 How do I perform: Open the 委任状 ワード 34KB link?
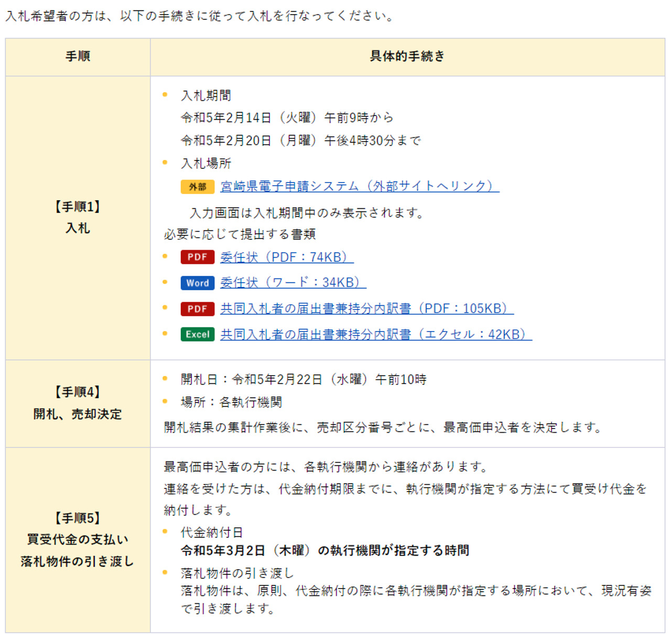click(292, 283)
